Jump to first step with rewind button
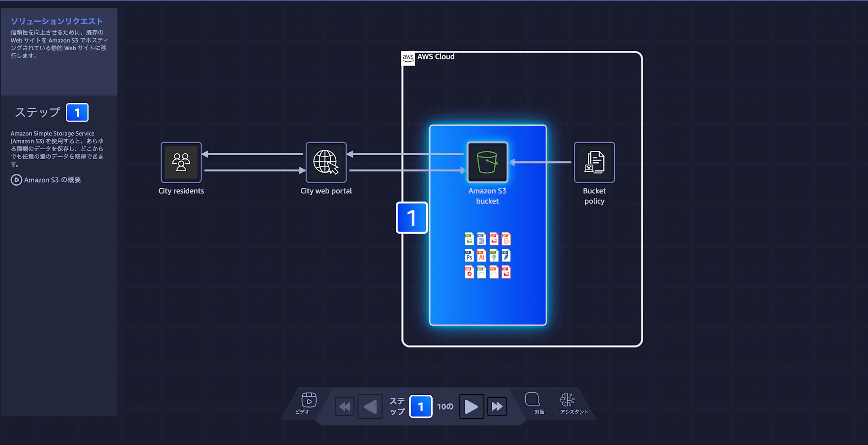Screen dimensions: 868x445 [x=345, y=406]
